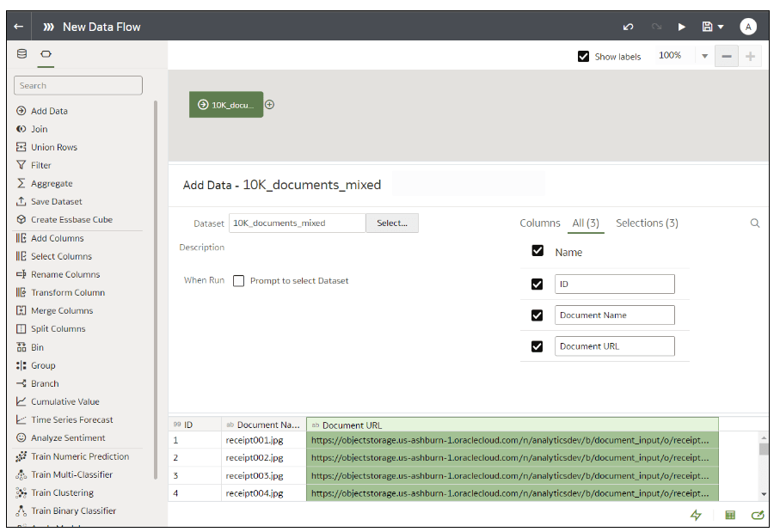Click the steps Search input field
The image size is (780, 532).
78,86
